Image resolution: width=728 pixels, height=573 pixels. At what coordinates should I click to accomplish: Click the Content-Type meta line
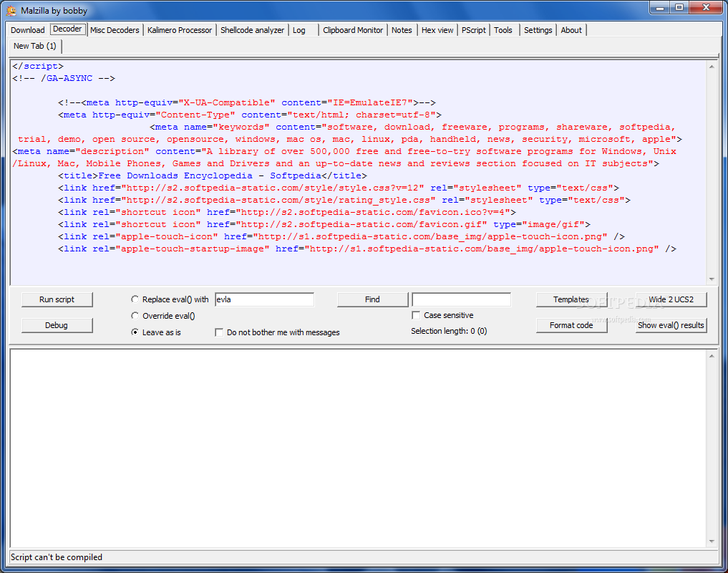pos(250,115)
